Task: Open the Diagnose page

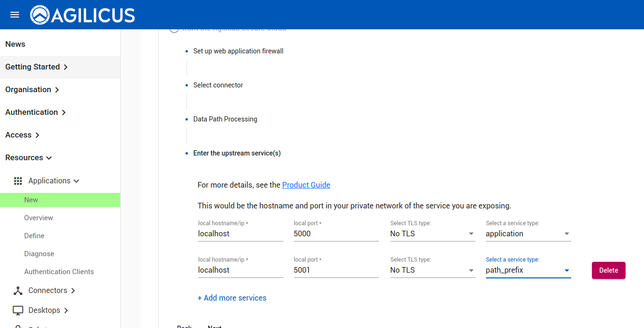Action: click(39, 254)
